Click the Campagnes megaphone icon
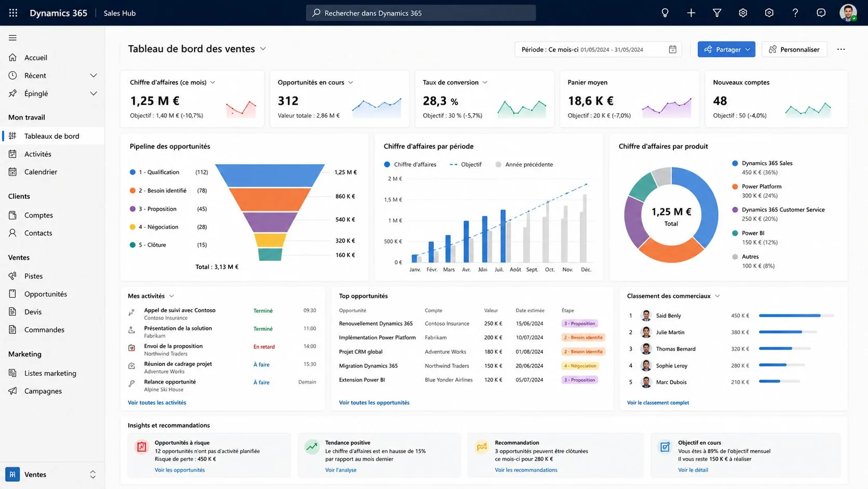This screenshot has width=868, height=489. pyautogui.click(x=12, y=391)
